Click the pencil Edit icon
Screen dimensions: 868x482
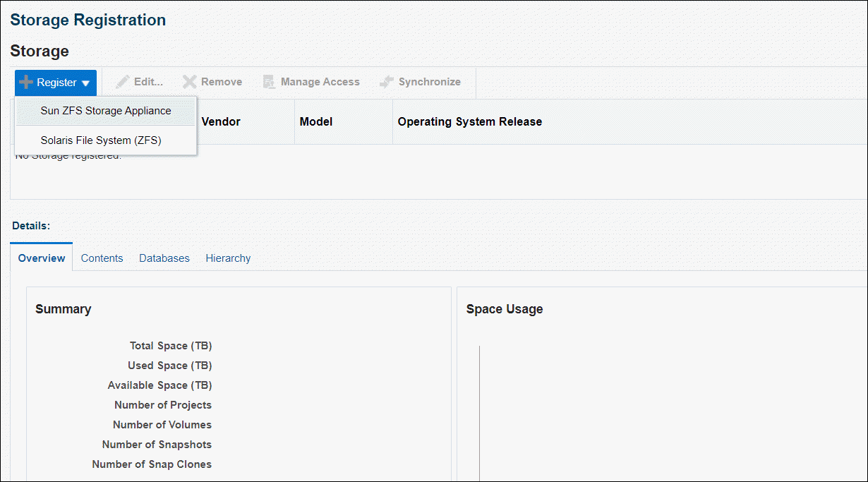123,82
